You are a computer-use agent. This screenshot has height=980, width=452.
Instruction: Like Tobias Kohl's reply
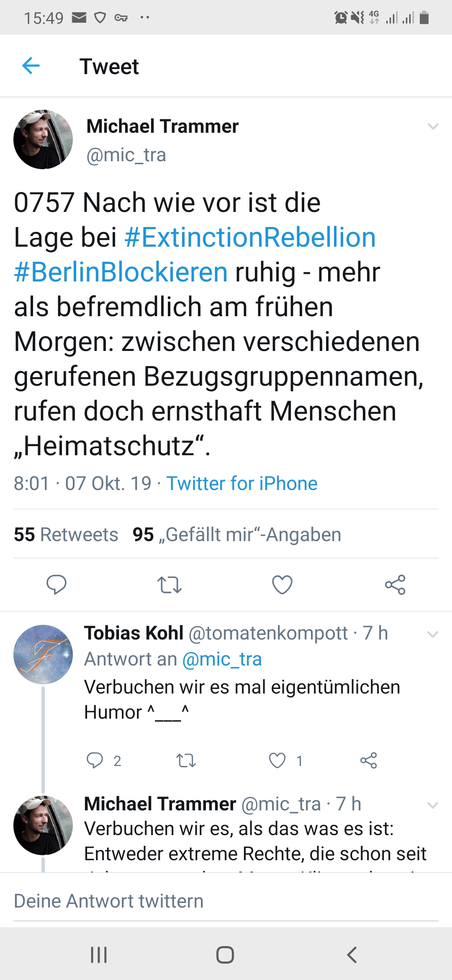click(277, 760)
